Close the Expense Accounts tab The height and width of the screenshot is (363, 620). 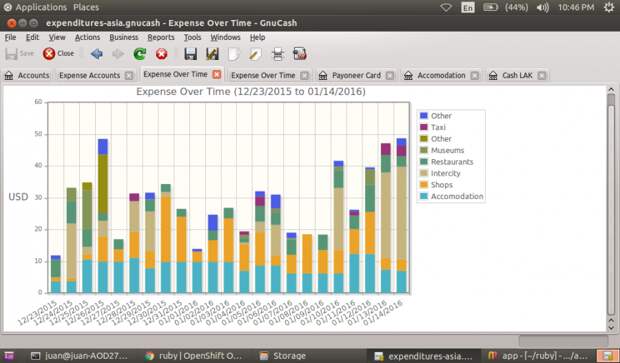(x=129, y=76)
